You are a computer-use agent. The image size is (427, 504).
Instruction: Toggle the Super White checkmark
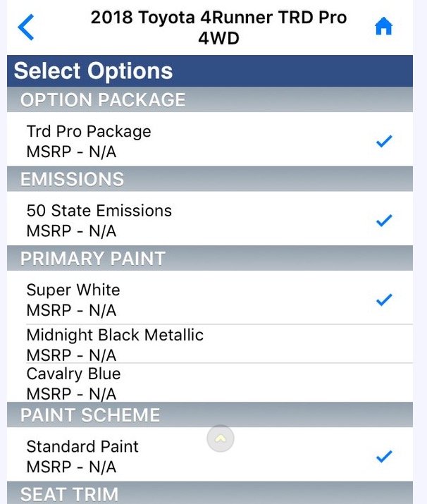coord(384,300)
